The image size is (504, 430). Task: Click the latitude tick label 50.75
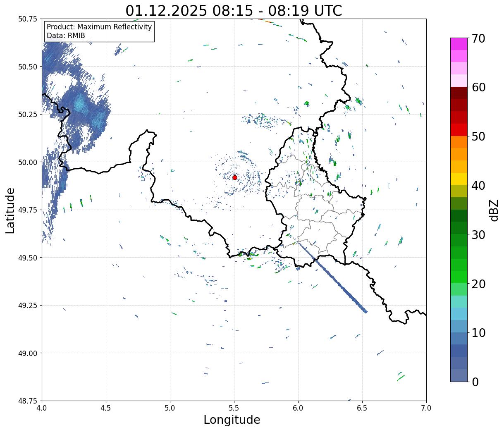tap(28, 19)
